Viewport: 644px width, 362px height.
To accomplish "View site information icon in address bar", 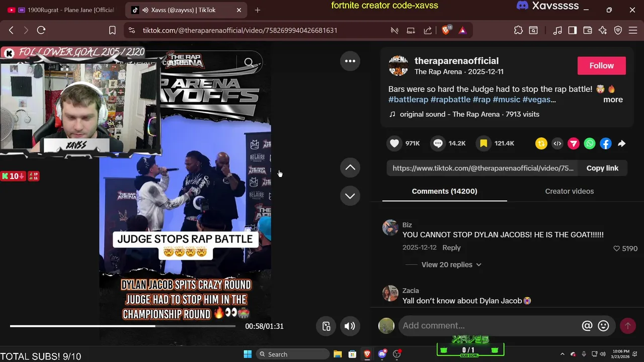I will pos(132,30).
